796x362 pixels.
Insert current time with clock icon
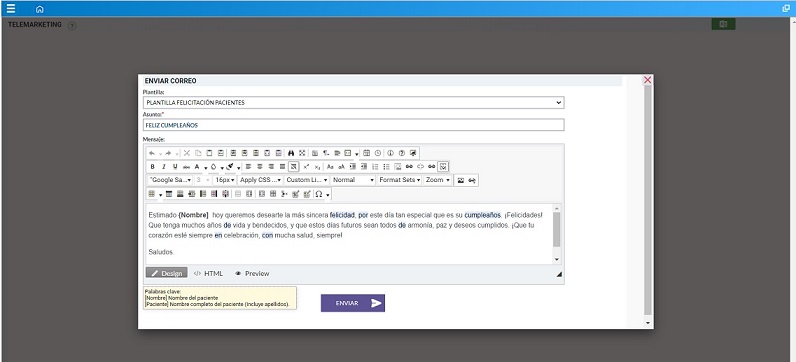coord(378,153)
